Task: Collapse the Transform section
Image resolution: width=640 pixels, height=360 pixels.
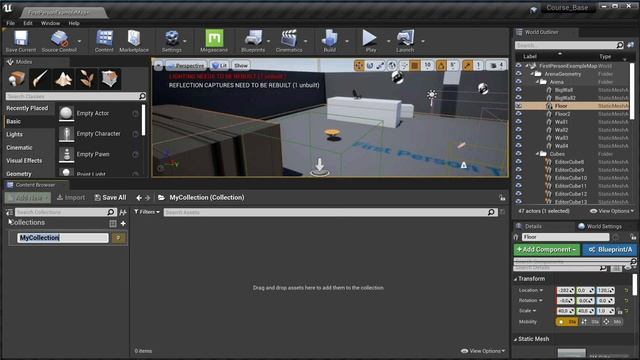Action: [516, 279]
